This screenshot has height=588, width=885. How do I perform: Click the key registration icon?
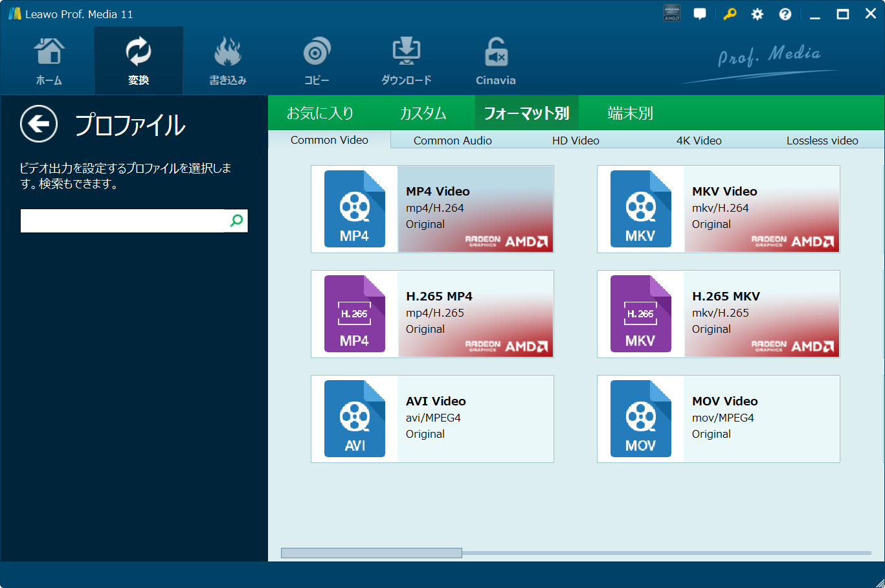pyautogui.click(x=730, y=14)
